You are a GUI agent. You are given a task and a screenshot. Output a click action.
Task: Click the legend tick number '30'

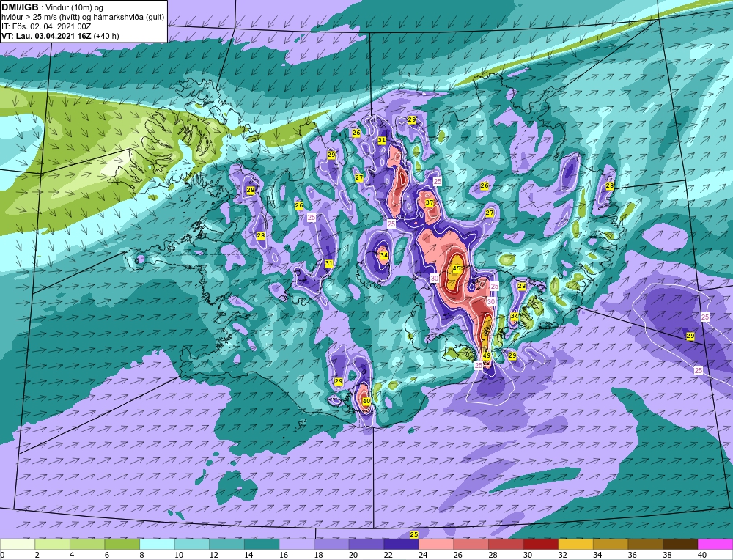pyautogui.click(x=527, y=555)
